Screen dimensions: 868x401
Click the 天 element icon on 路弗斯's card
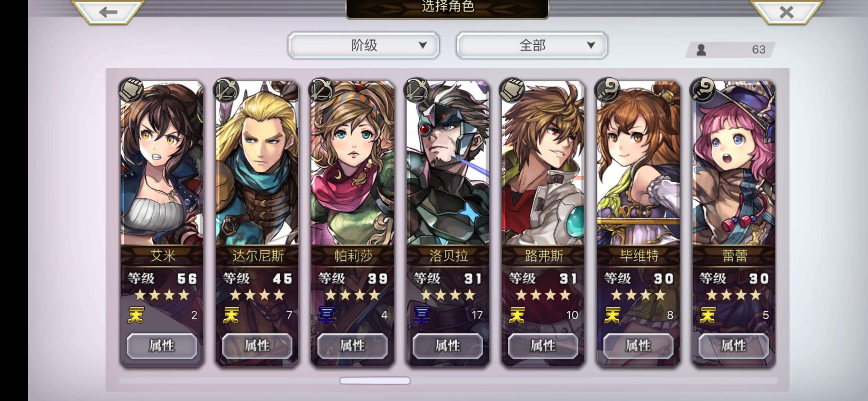click(x=517, y=315)
